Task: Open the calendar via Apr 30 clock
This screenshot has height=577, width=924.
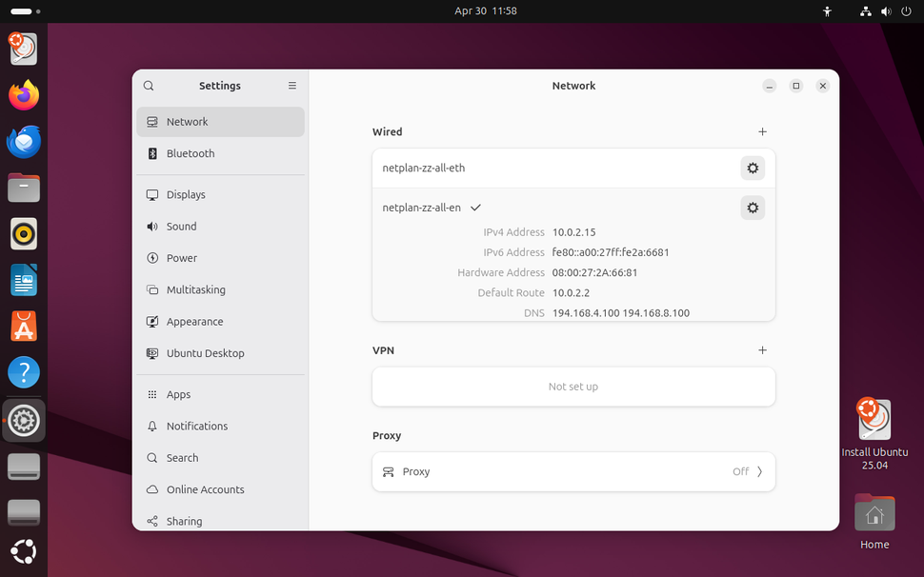Action: tap(486, 11)
